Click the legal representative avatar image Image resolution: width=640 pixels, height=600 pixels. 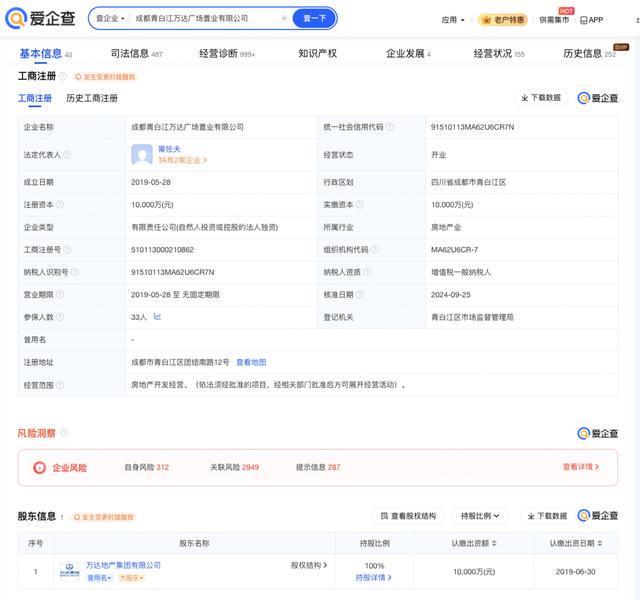pyautogui.click(x=141, y=154)
